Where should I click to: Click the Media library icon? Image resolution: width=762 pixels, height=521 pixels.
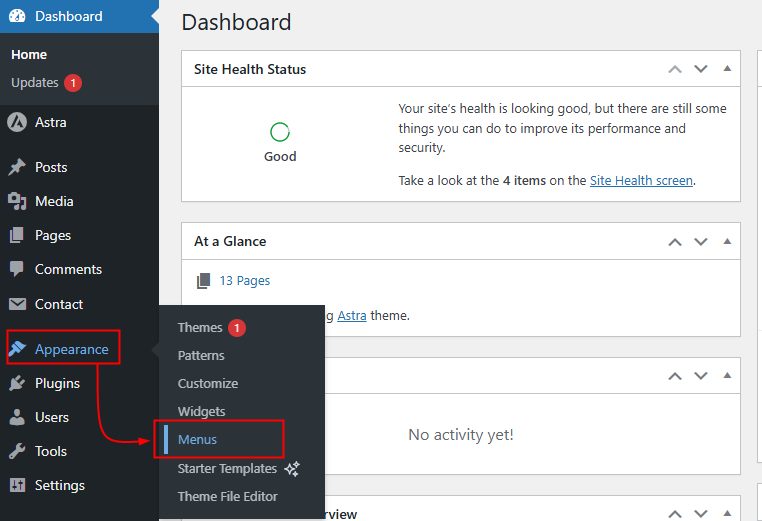pos(17,201)
